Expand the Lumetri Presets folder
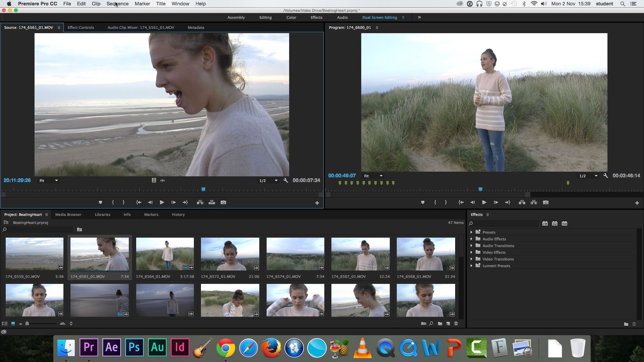 point(471,265)
